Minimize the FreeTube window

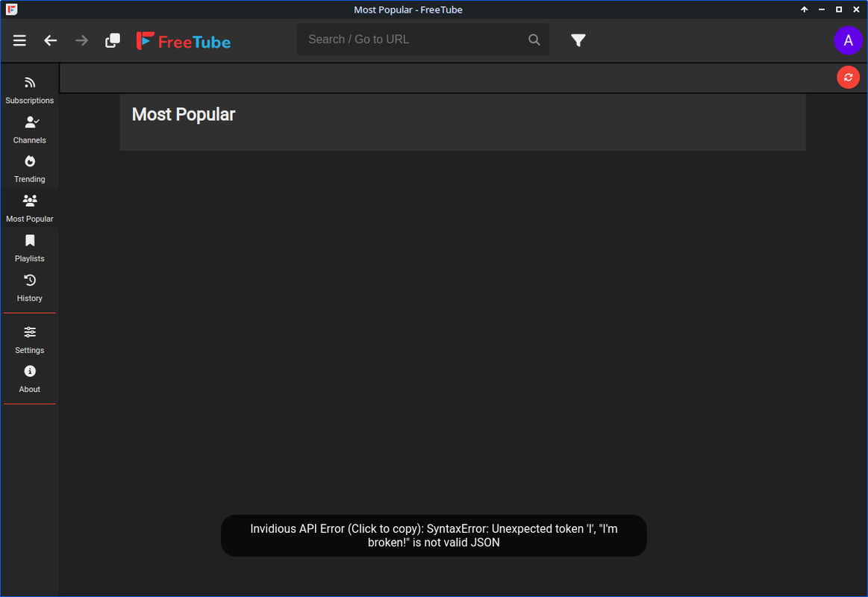point(822,10)
